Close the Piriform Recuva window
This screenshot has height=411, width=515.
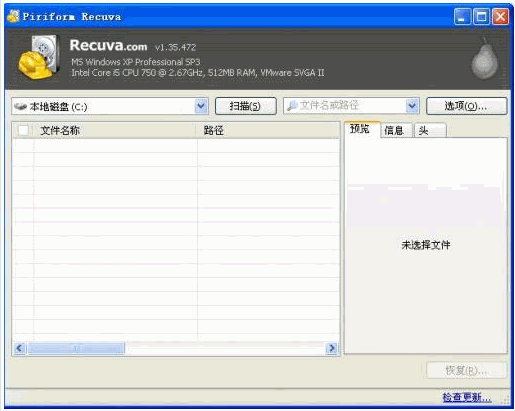click(501, 17)
